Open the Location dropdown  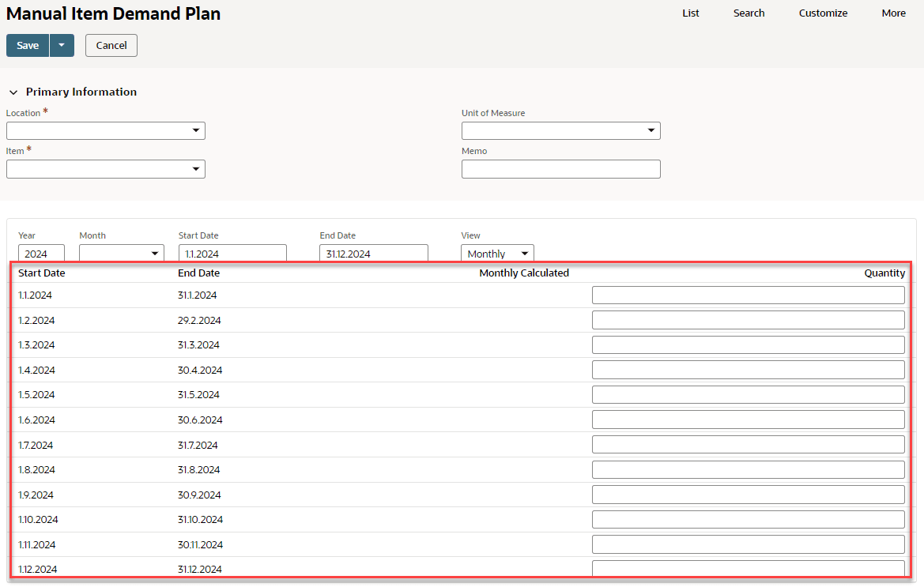point(105,130)
